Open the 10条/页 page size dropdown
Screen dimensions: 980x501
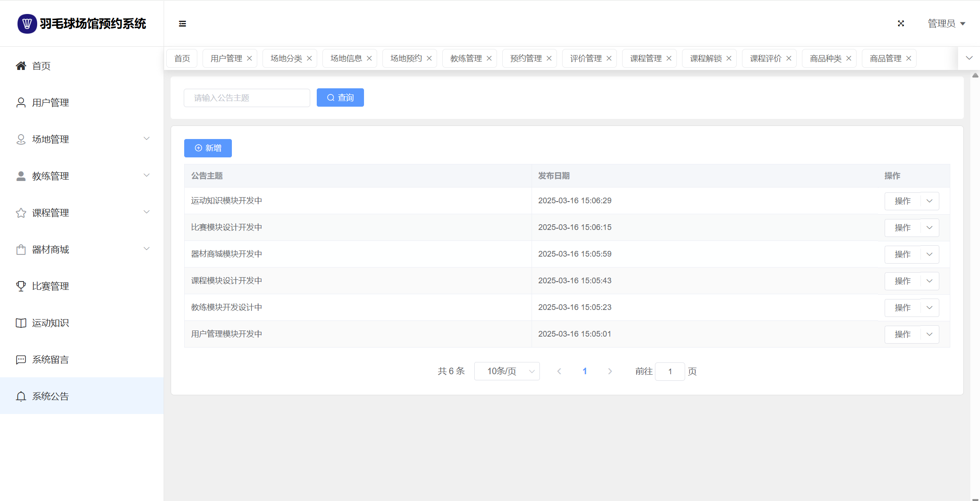pyautogui.click(x=507, y=372)
